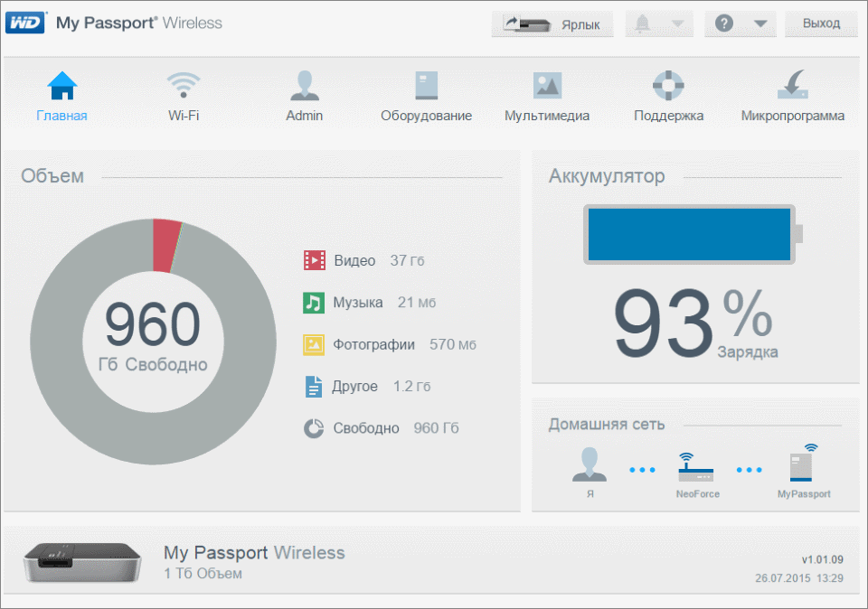Image resolution: width=868 pixels, height=609 pixels.
Task: Click the Свободно pie icon
Action: click(314, 427)
